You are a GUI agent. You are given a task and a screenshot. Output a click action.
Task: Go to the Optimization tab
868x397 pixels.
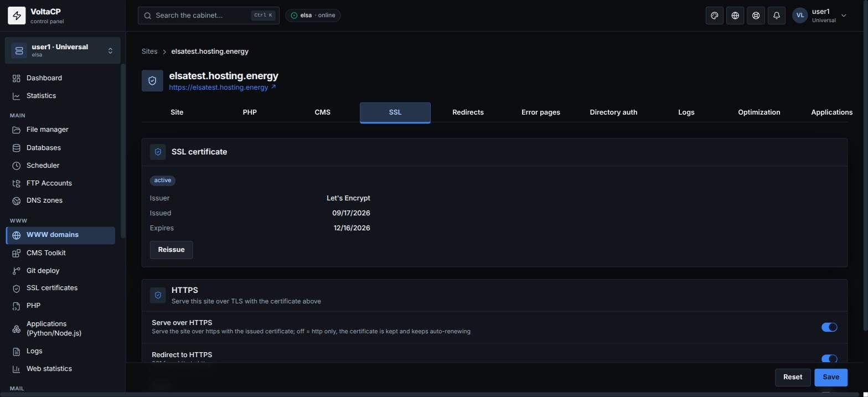(x=759, y=112)
